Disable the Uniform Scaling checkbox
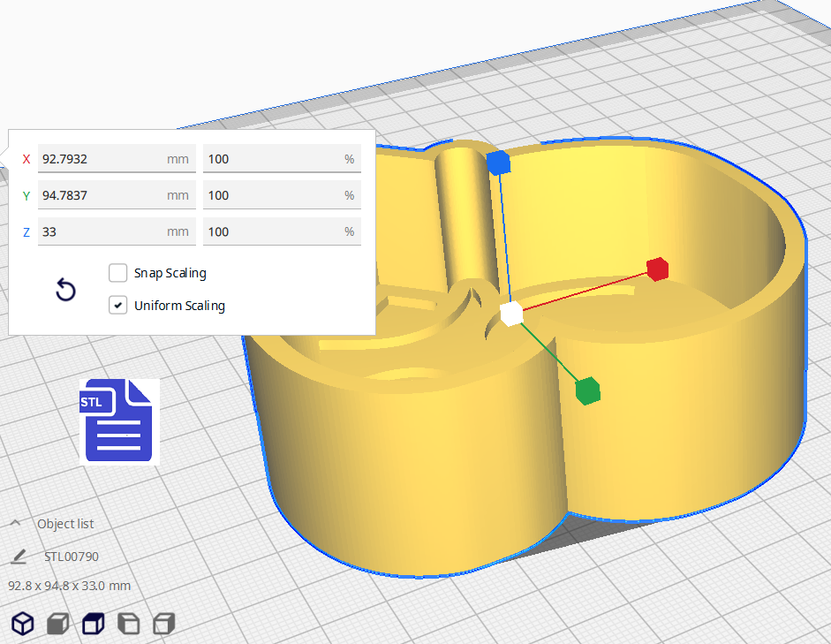 click(117, 306)
